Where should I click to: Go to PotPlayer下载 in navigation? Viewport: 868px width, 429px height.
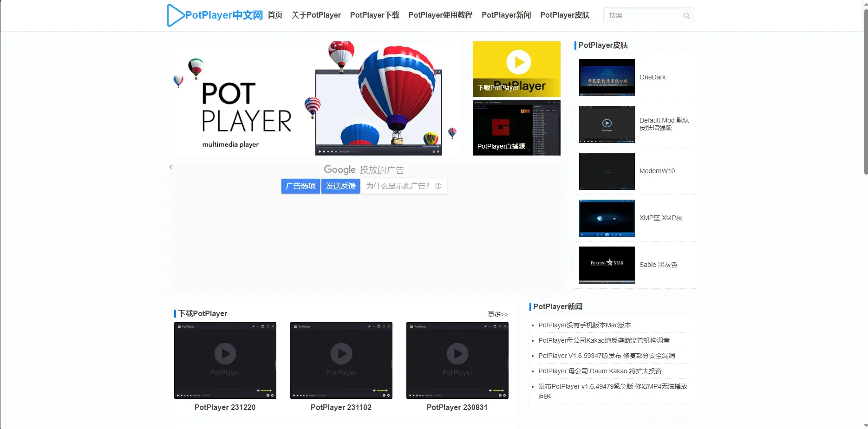pos(375,15)
